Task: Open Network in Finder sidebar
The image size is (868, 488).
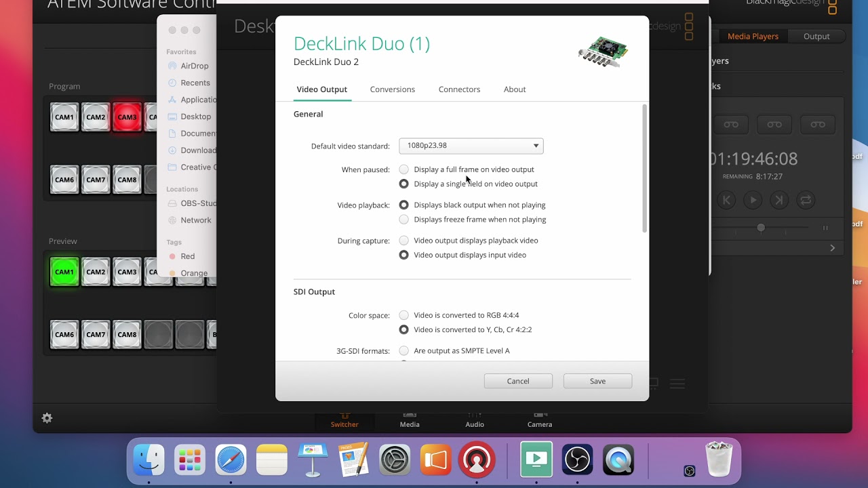Action: (x=189, y=220)
